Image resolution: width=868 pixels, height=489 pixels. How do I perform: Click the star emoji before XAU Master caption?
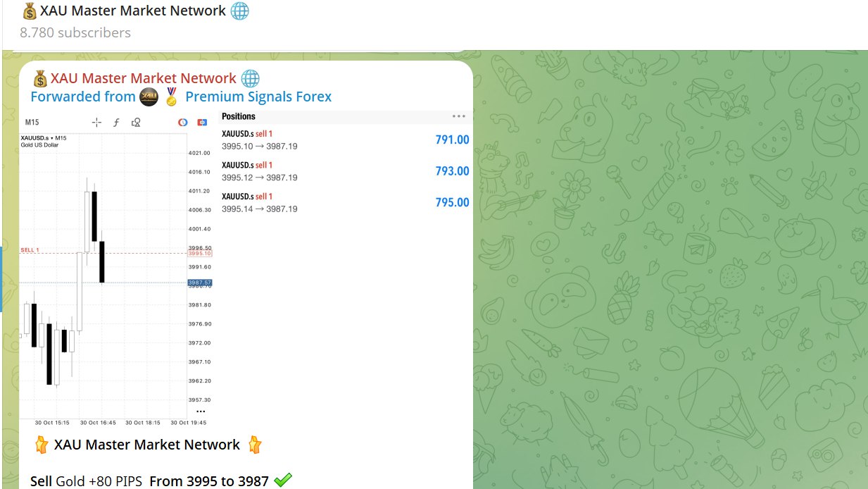42,445
